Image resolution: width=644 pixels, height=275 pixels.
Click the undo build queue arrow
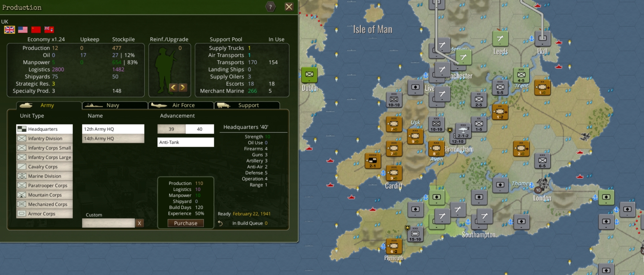(x=220, y=223)
